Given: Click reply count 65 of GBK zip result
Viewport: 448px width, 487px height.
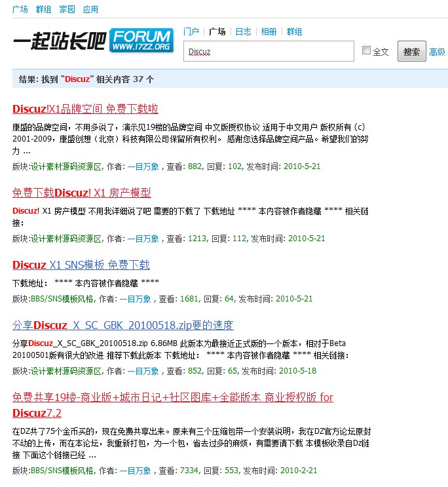Looking at the screenshot, I should (x=233, y=371).
